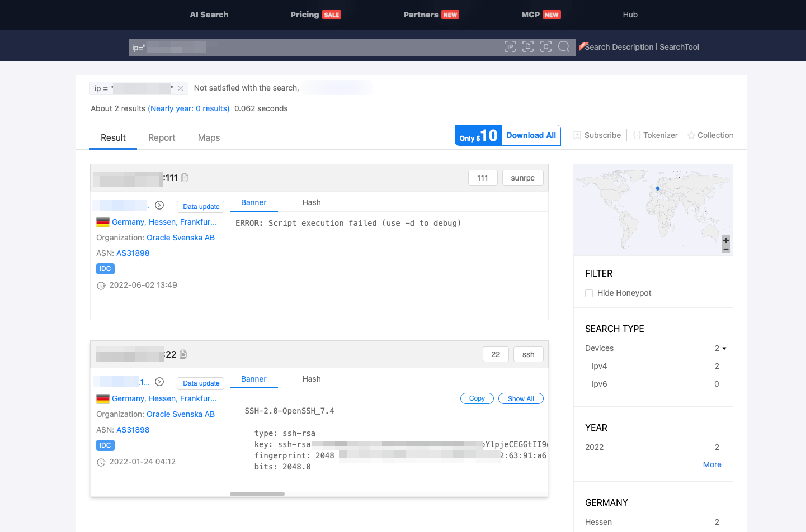This screenshot has height=532, width=806.
Task: Click the Subscribe bookmark icon
Action: click(x=577, y=135)
